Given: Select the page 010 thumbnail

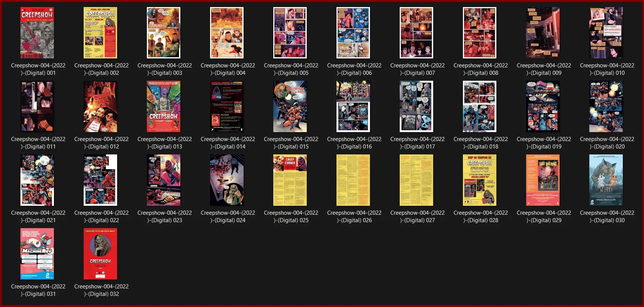Looking at the screenshot, I should click(x=606, y=33).
